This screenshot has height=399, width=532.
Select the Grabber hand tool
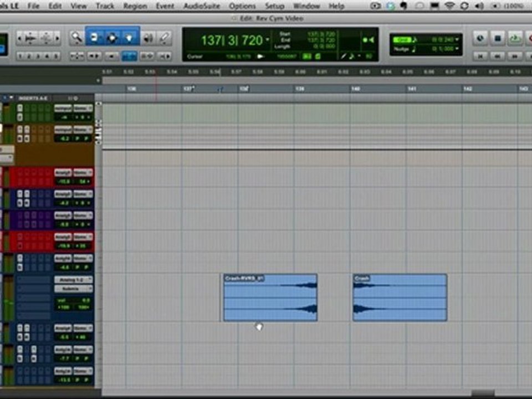tap(129, 37)
